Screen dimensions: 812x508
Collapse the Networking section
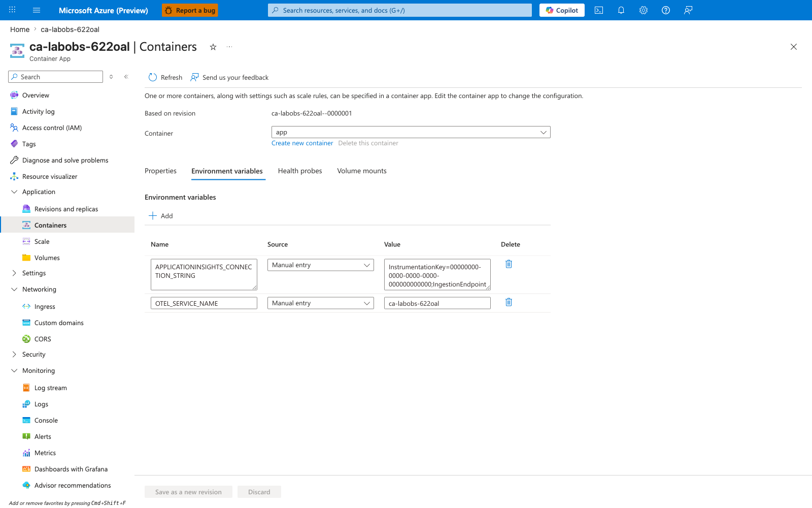tap(14, 289)
